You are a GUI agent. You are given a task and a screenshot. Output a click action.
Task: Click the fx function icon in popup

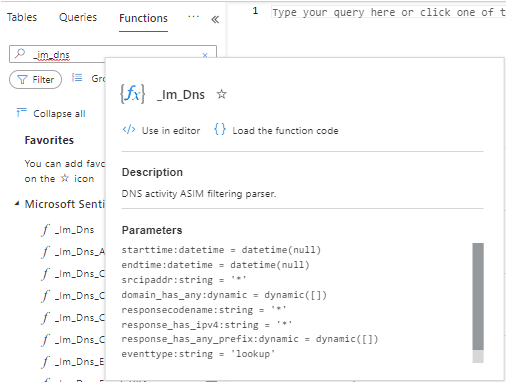[133, 94]
